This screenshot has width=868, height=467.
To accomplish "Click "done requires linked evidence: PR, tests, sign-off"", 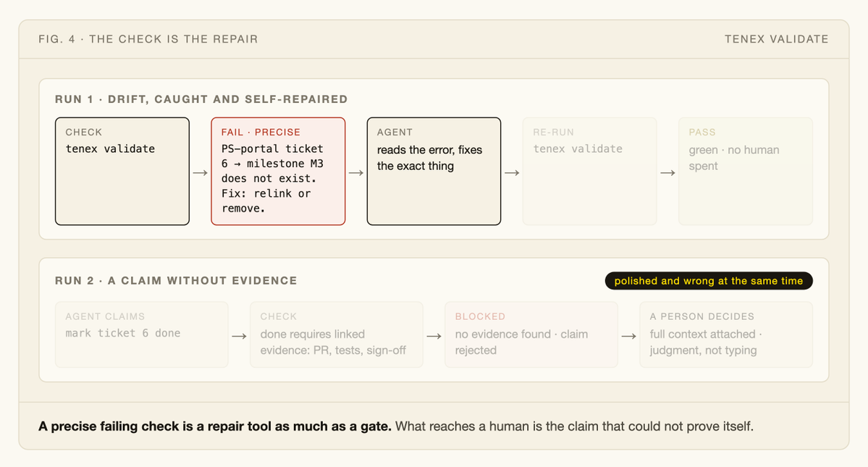I will click(333, 342).
